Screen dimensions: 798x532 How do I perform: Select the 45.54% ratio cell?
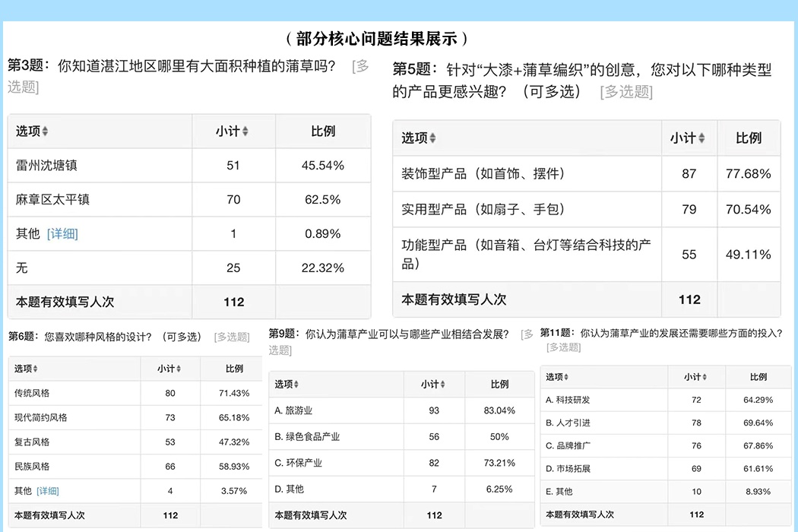(x=323, y=166)
